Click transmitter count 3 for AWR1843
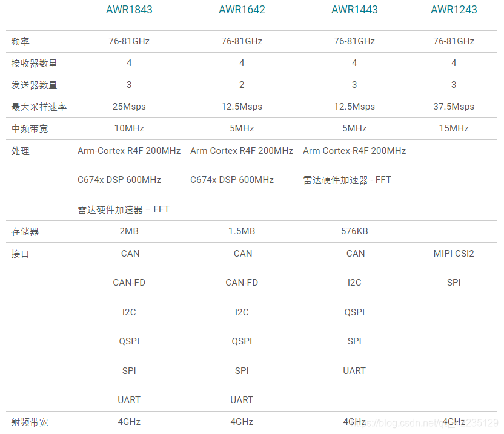The height and width of the screenshot is (434, 504). 129,85
